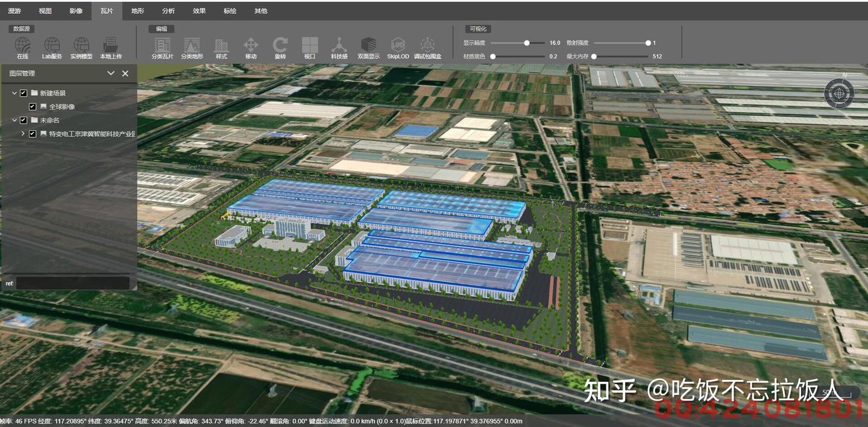Click inside the ref input field
Viewport: 868px width, 427px height.
[x=72, y=282]
